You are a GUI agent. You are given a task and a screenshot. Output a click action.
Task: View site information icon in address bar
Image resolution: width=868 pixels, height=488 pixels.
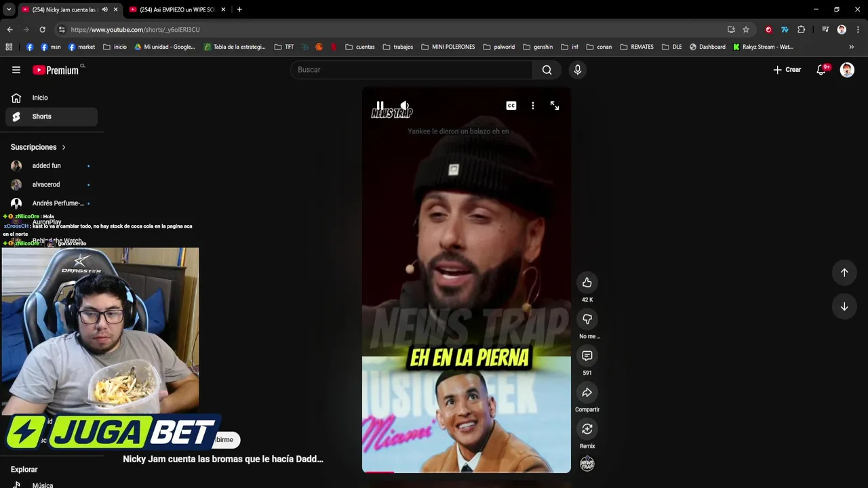point(62,30)
